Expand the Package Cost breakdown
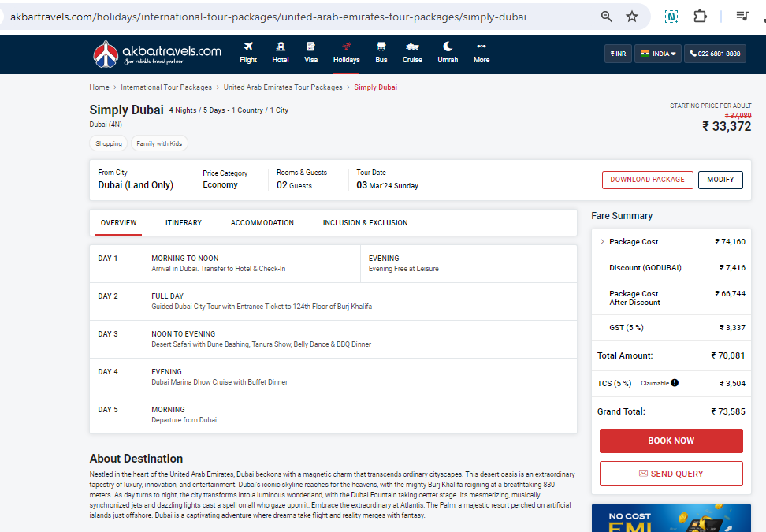 tap(602, 241)
